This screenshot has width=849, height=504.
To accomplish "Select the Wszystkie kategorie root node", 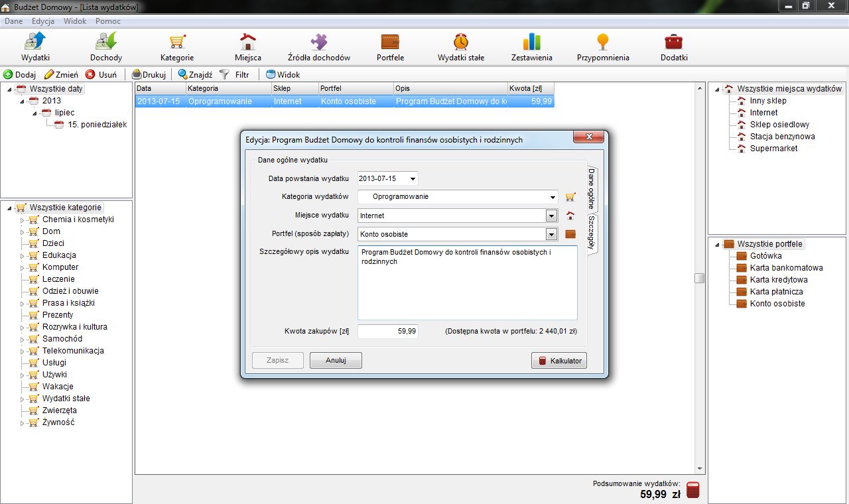I will [66, 208].
